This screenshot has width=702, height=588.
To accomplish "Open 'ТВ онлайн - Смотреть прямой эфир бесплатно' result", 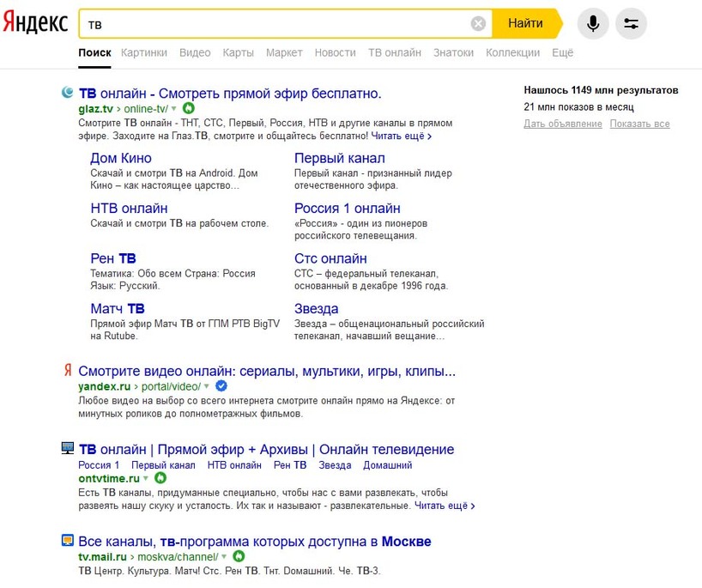I will coord(230,94).
